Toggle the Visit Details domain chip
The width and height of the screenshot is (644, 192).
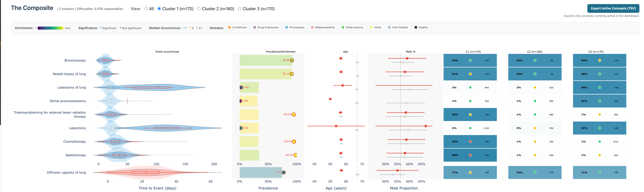click(x=398, y=27)
